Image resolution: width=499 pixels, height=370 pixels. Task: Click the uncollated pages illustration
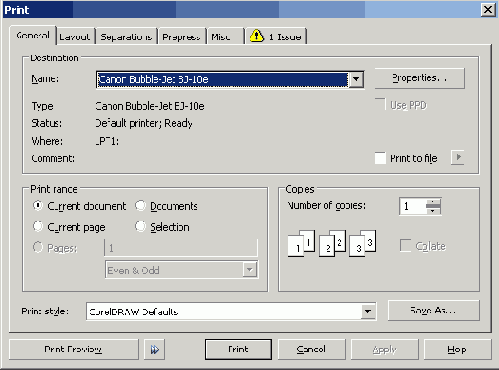click(x=332, y=243)
